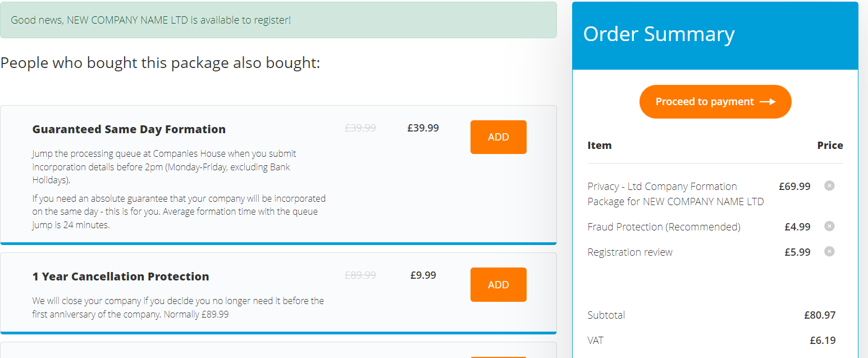
Task: Click the arrow icon in Proceed to payment
Action: [x=768, y=102]
